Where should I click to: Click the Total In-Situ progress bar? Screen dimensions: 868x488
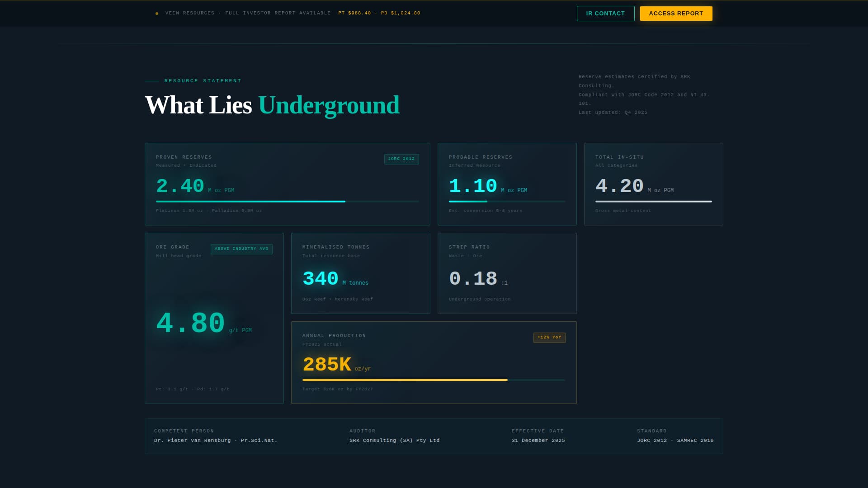[x=653, y=202]
